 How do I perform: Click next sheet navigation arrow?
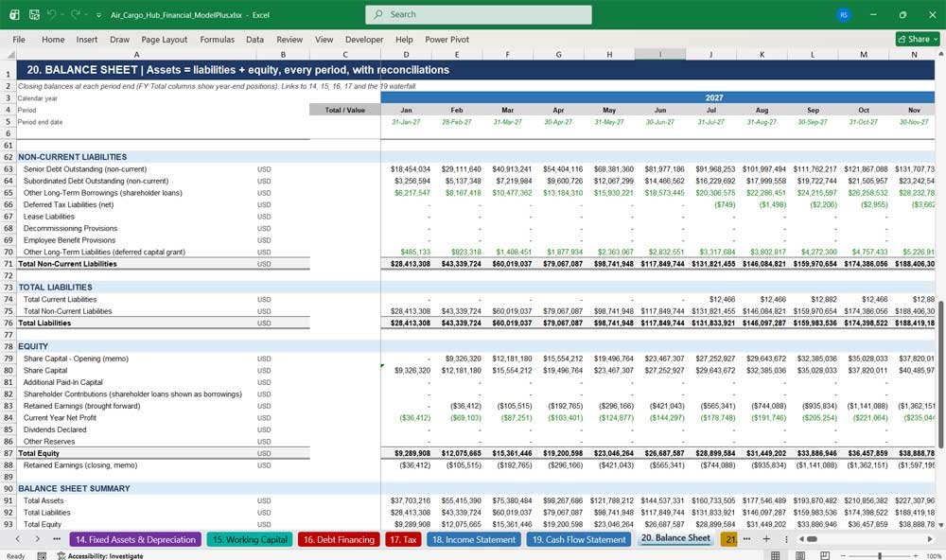(x=38, y=539)
